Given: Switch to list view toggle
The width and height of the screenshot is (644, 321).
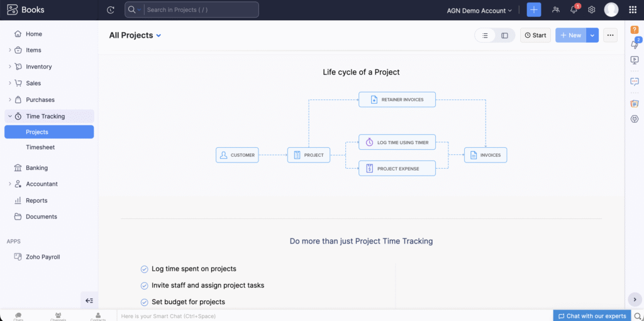Looking at the screenshot, I should click(485, 35).
